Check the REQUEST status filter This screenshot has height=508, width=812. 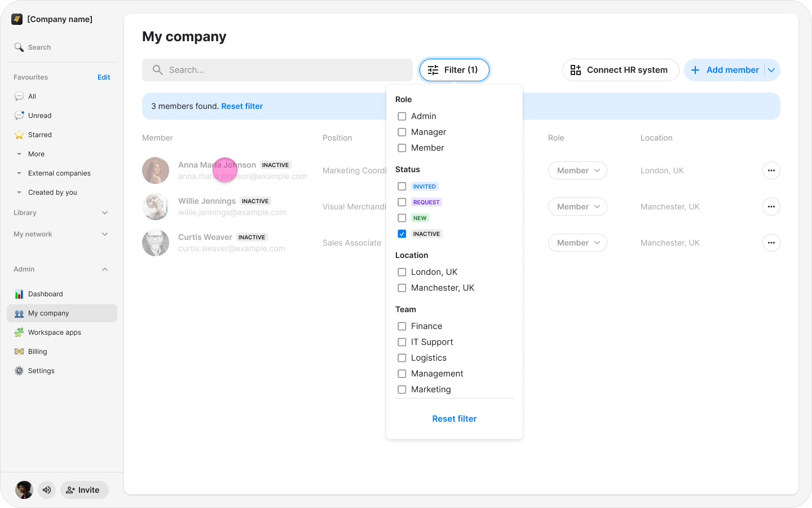point(402,202)
